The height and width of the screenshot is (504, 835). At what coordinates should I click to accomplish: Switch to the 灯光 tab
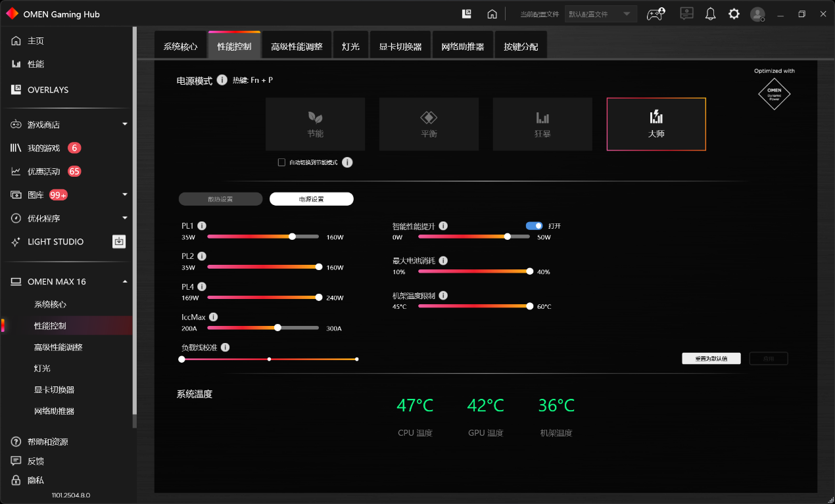point(350,46)
